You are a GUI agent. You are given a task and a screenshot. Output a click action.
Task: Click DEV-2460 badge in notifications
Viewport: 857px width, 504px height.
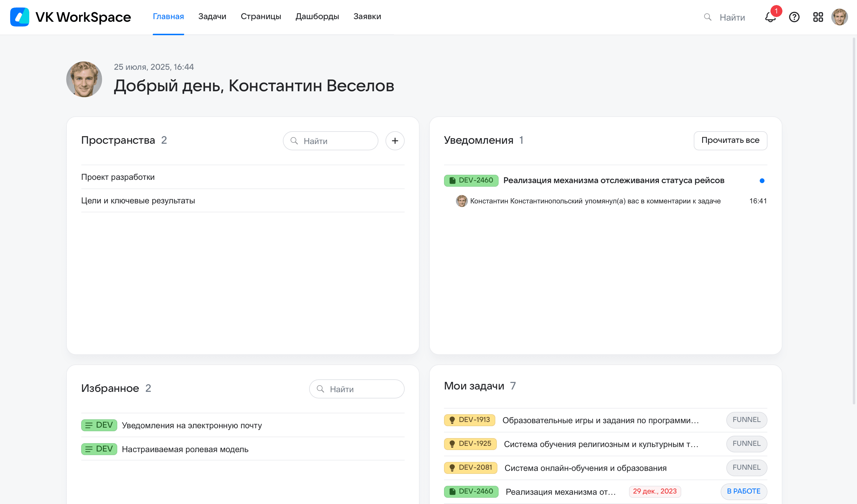(471, 180)
